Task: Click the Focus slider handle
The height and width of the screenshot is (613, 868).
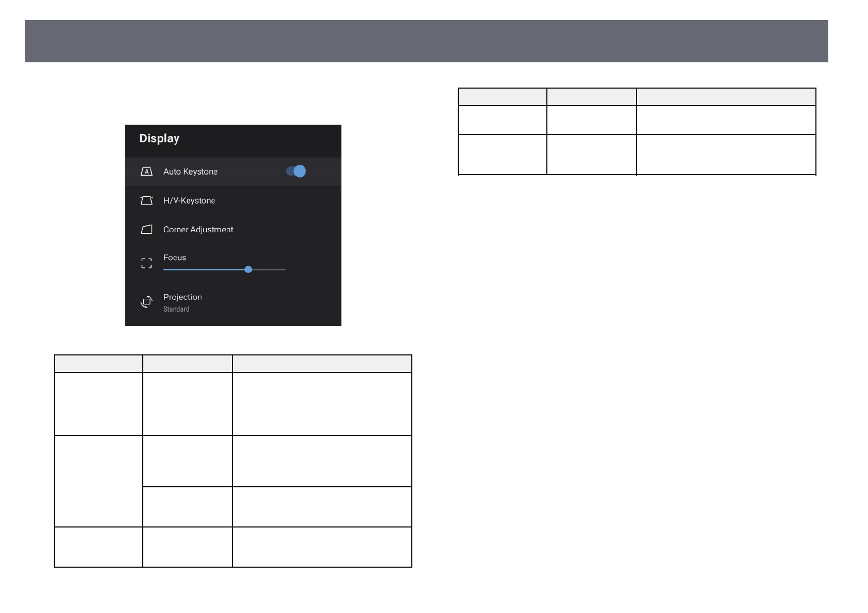Action: 248,269
